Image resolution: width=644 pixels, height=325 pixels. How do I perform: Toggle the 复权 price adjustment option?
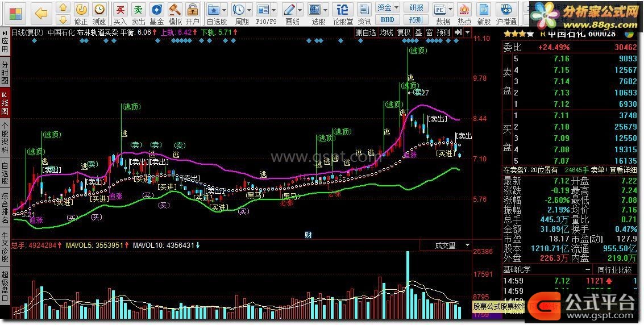[404, 32]
